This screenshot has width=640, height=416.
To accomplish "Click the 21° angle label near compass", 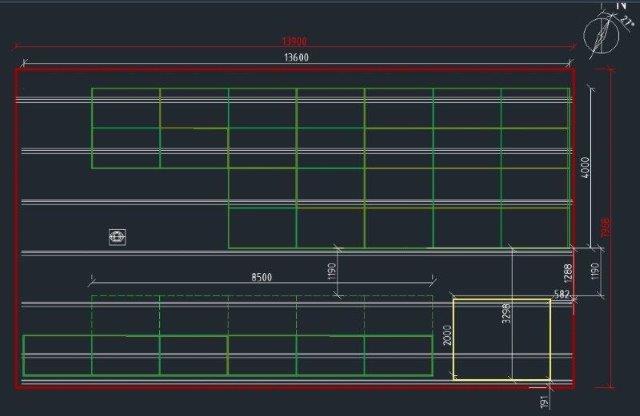I will click(625, 20).
